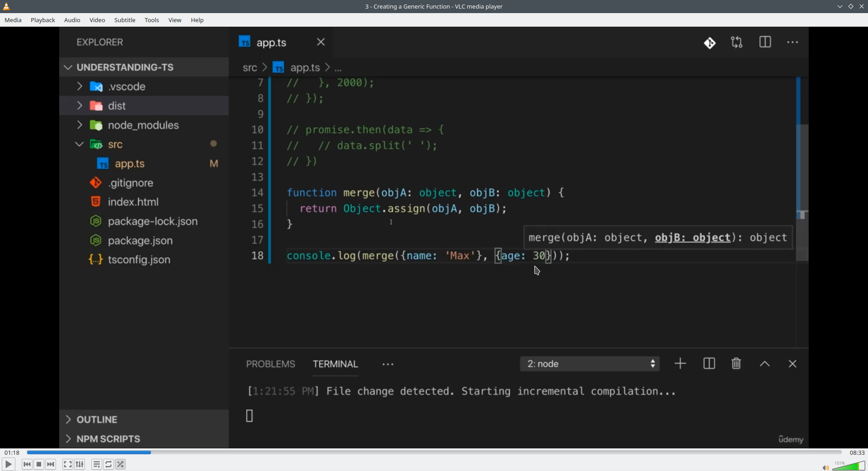Screen dimensions: 868x471
Task: Mute audio via speaker icon
Action: pyautogui.click(x=825, y=467)
